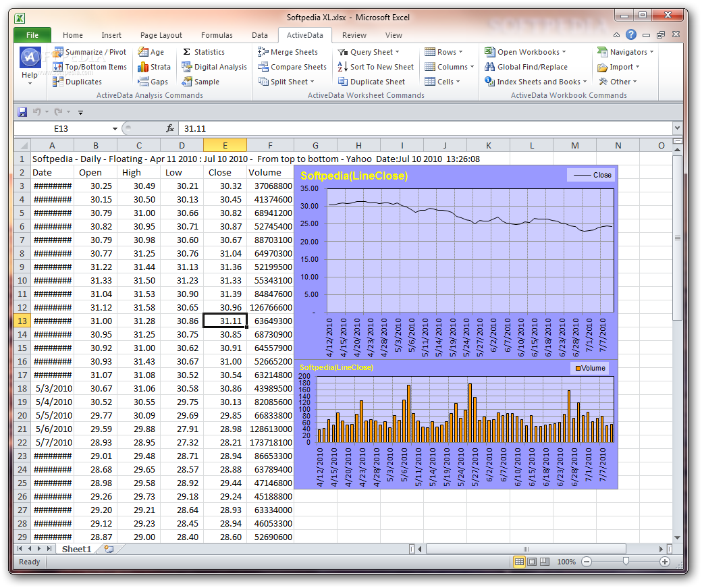The image size is (702, 588).
Task: Open Top/Bottom Items analysis
Action: pyautogui.click(x=95, y=67)
